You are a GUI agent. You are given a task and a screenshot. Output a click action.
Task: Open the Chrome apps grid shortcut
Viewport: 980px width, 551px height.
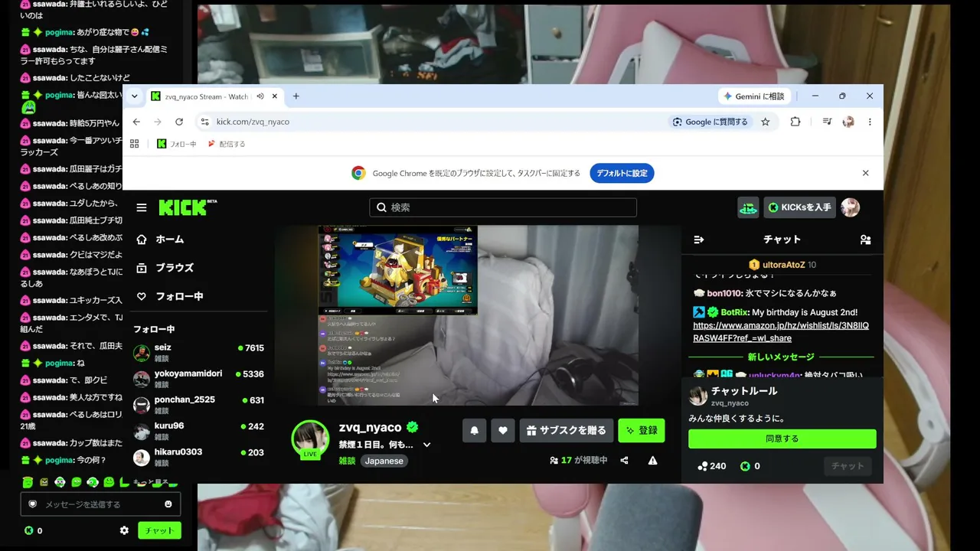pyautogui.click(x=135, y=144)
